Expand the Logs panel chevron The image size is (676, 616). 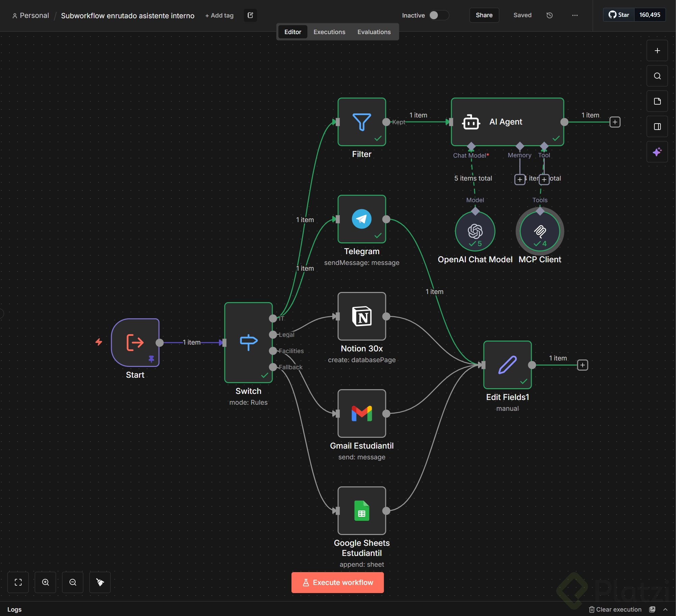[x=665, y=609]
